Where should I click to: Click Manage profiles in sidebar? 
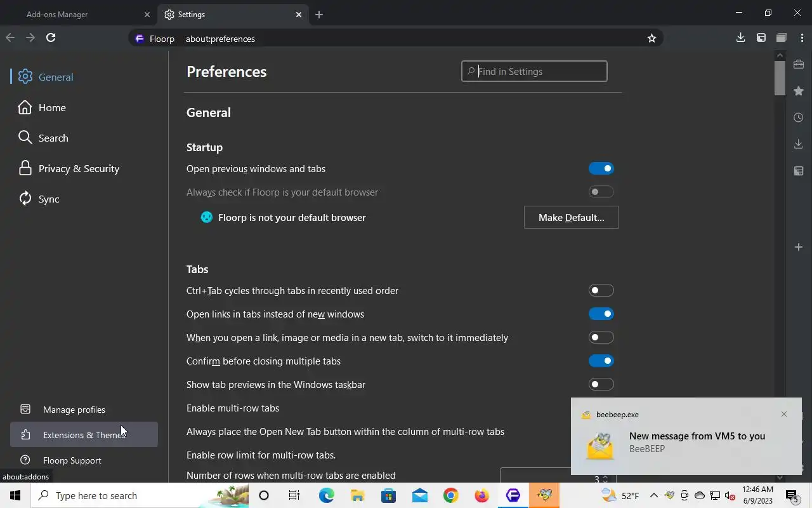84,410
